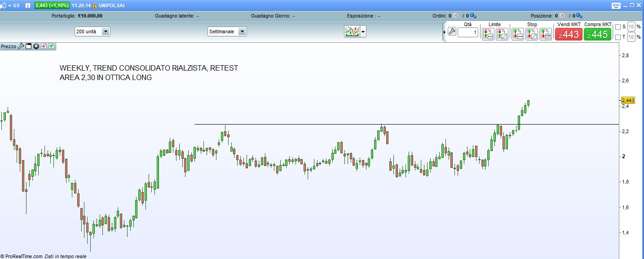Expand the arrow beside the indicator icon

click(x=363, y=32)
